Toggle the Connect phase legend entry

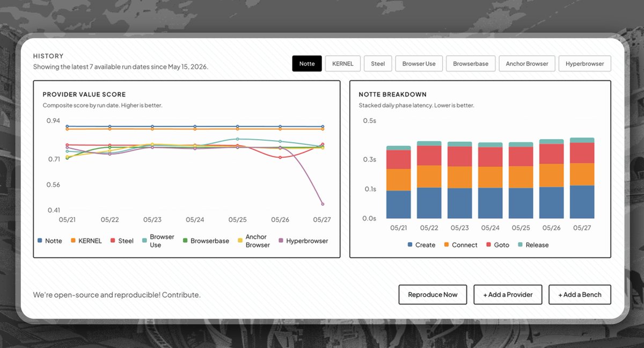460,245
